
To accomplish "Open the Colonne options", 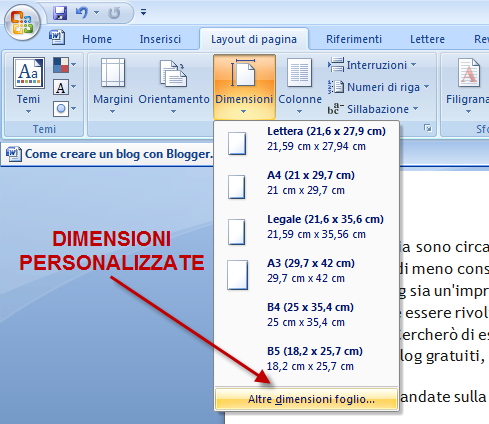I will 300,86.
